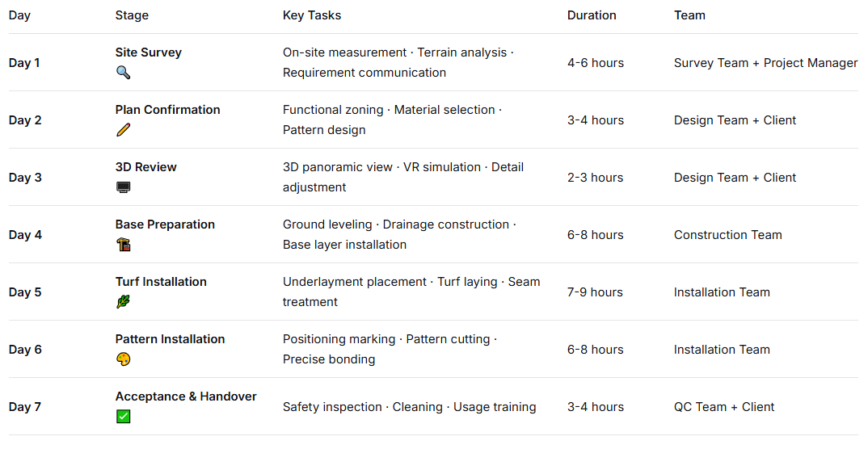Click the pencil icon under Plan Confirmation
Viewport: 868px width, 449px height.
click(x=123, y=130)
